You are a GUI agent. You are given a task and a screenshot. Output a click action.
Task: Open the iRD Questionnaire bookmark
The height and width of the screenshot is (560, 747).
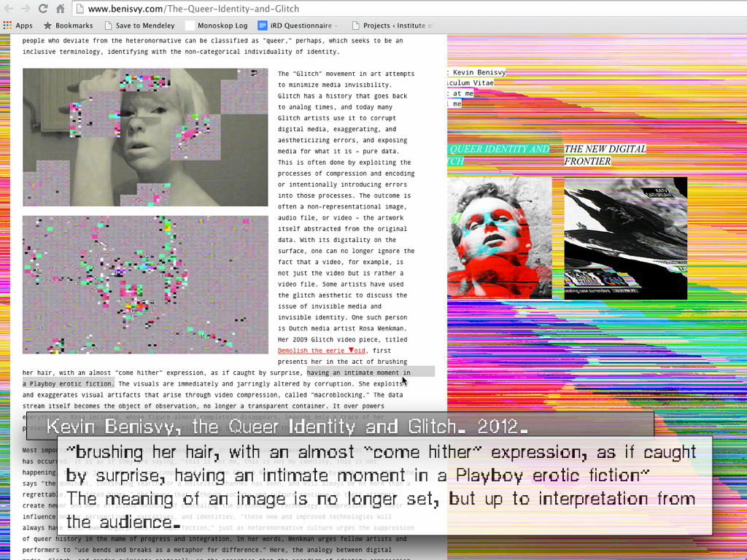tap(298, 26)
